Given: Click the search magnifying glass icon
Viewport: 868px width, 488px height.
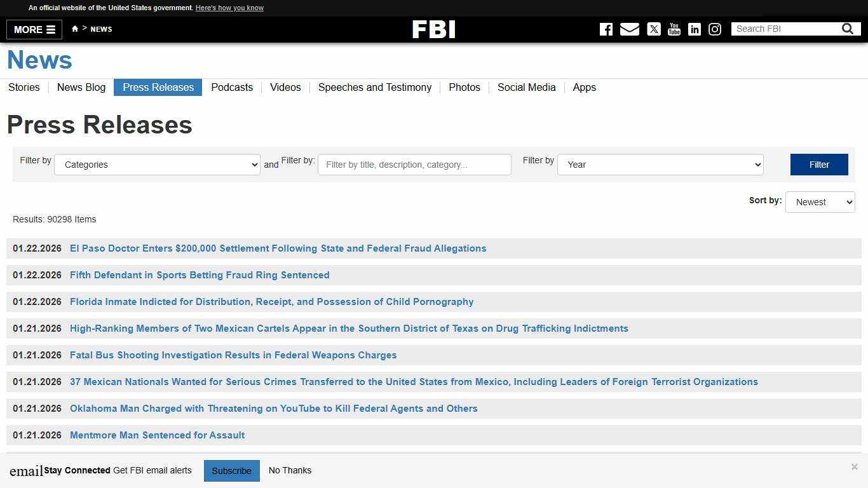Looking at the screenshot, I should 847,29.
